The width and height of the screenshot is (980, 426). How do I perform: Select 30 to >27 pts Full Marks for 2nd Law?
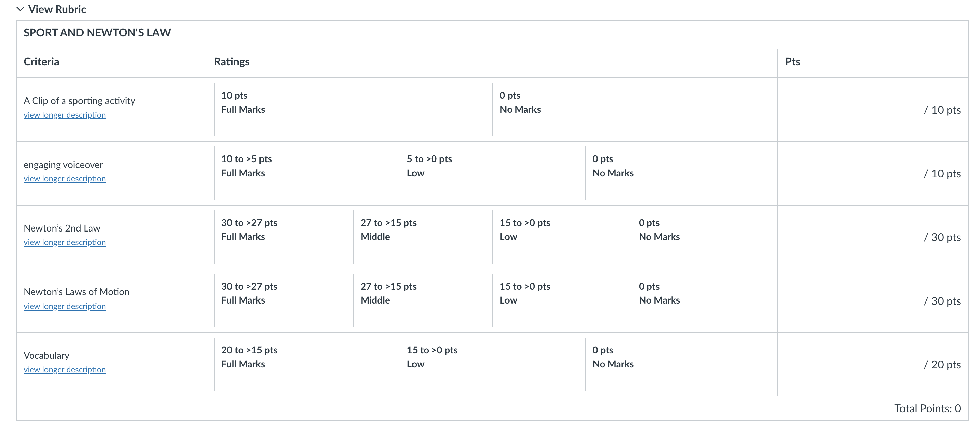pyautogui.click(x=284, y=237)
